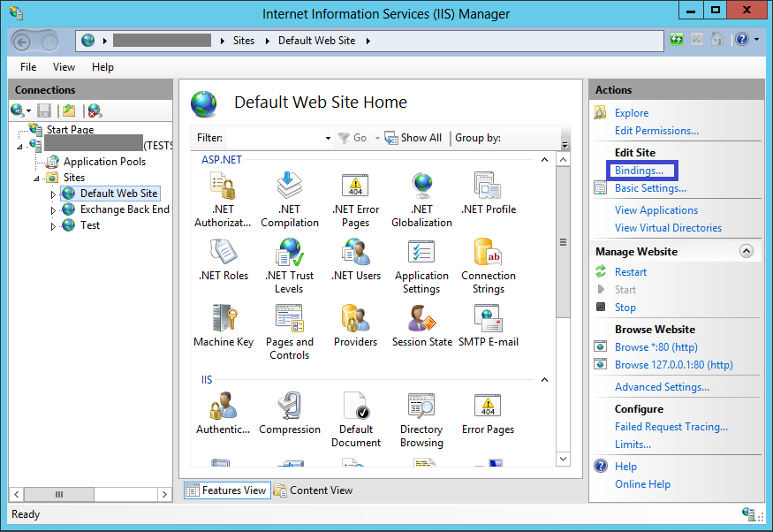
Task: Collapse the Manage Website section
Action: [x=746, y=251]
